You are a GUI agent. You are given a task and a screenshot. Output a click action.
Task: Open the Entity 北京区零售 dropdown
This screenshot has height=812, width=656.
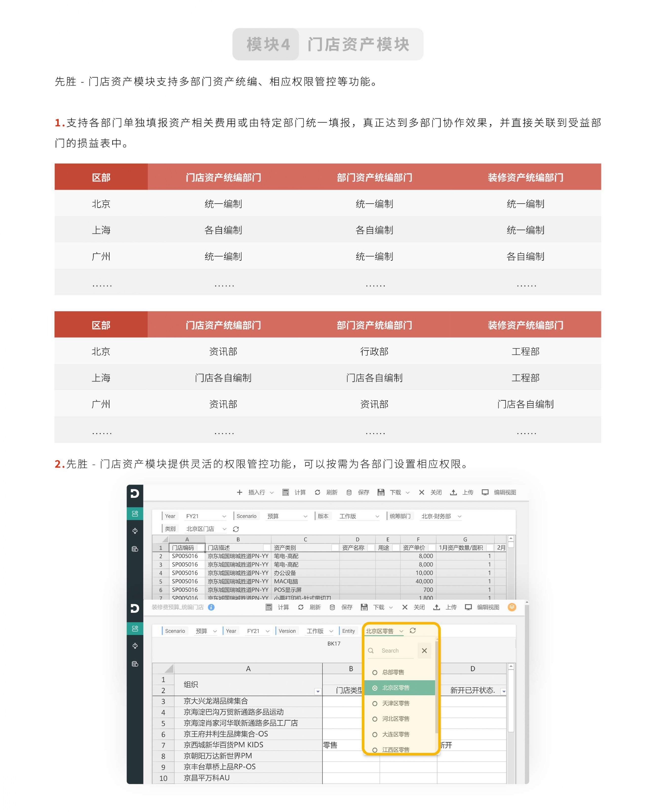pos(384,631)
